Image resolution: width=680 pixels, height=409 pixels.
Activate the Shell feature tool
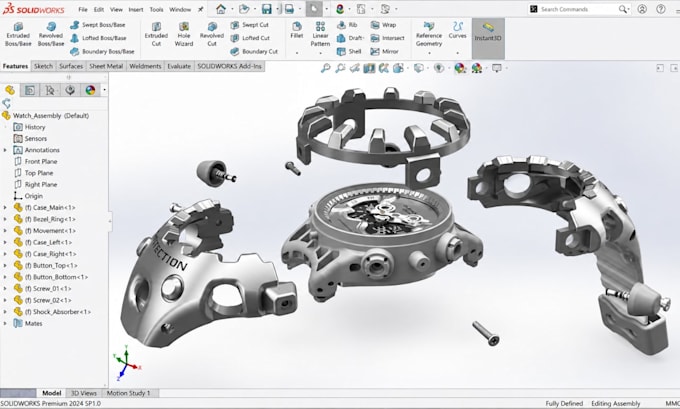(x=349, y=51)
